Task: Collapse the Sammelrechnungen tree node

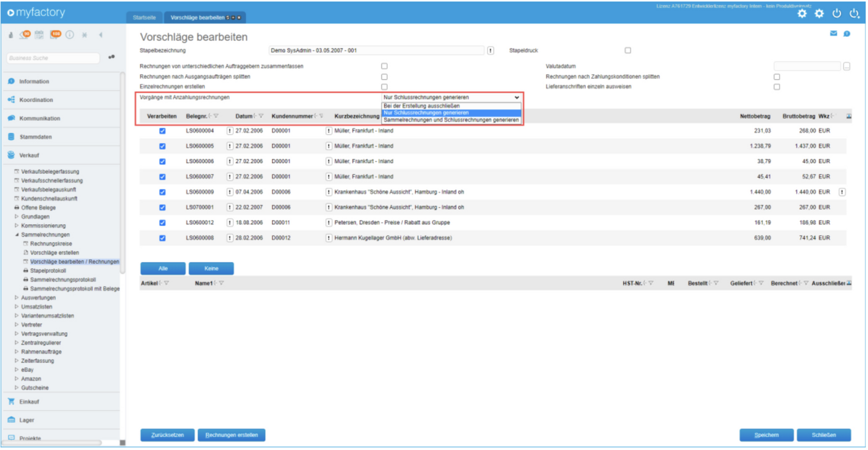Action: point(17,235)
